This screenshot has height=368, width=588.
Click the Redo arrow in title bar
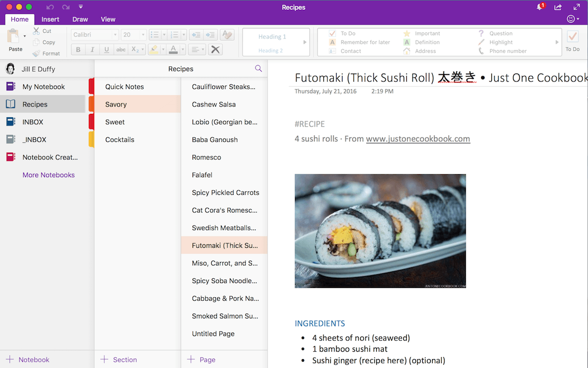pos(65,7)
